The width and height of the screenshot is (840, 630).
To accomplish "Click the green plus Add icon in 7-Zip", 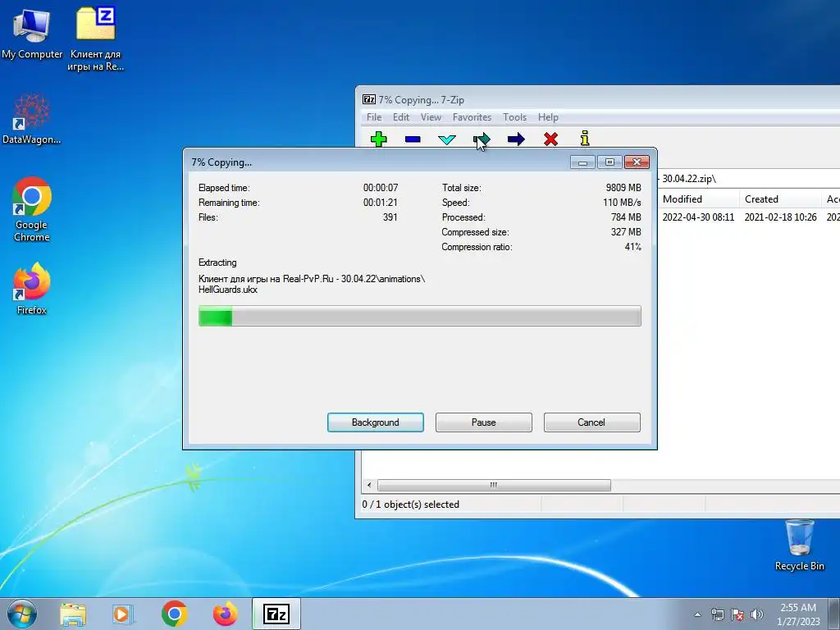I will [x=378, y=139].
